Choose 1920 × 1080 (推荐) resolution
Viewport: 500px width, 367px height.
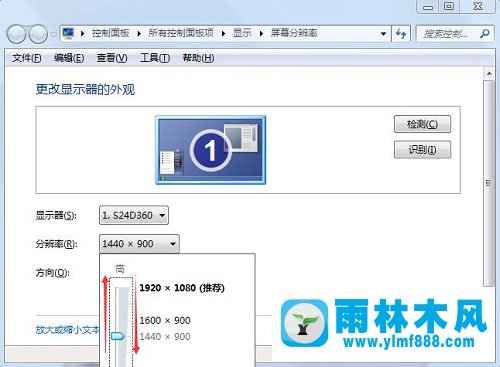(182, 288)
